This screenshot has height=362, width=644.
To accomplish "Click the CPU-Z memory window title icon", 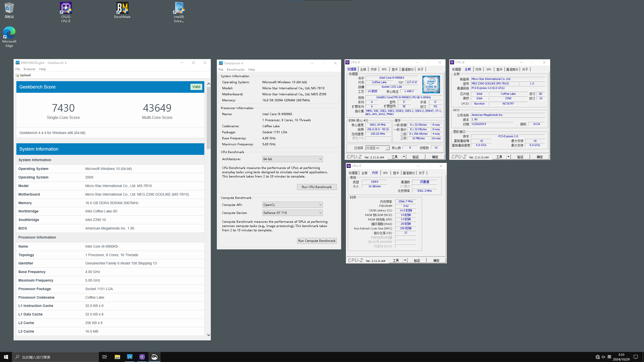I will coord(349,166).
